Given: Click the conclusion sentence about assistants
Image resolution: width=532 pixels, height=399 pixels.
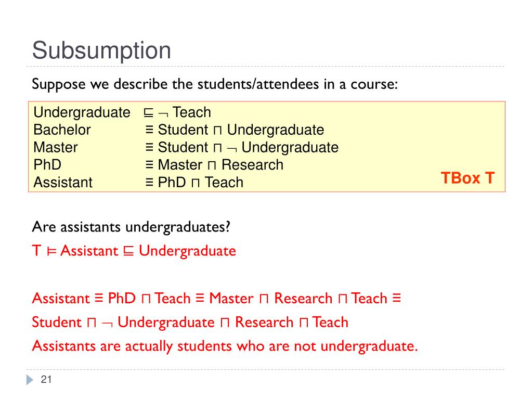Looking at the screenshot, I should [x=225, y=346].
